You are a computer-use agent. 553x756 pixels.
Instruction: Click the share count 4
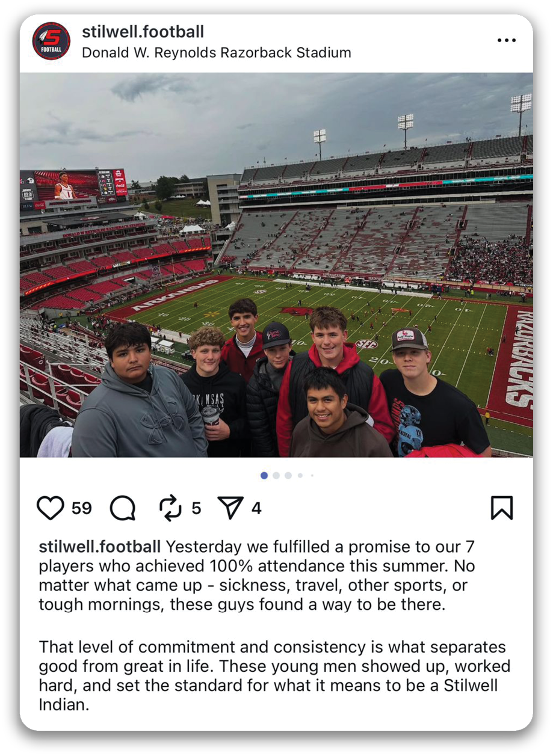point(256,509)
